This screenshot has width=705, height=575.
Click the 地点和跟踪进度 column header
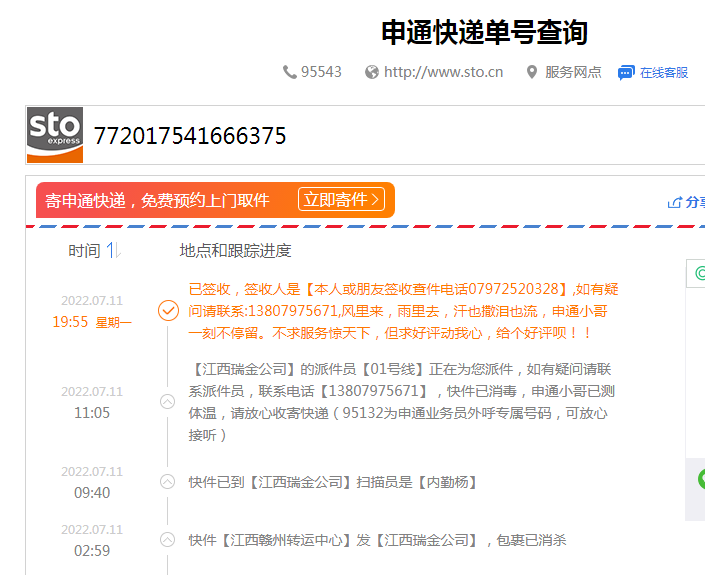pos(235,250)
